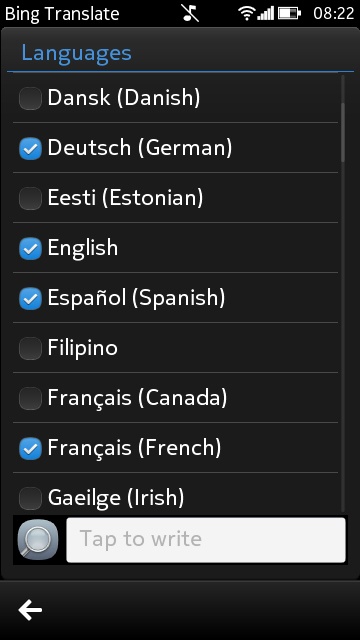Tap the magnifier search icon

(x=38, y=540)
